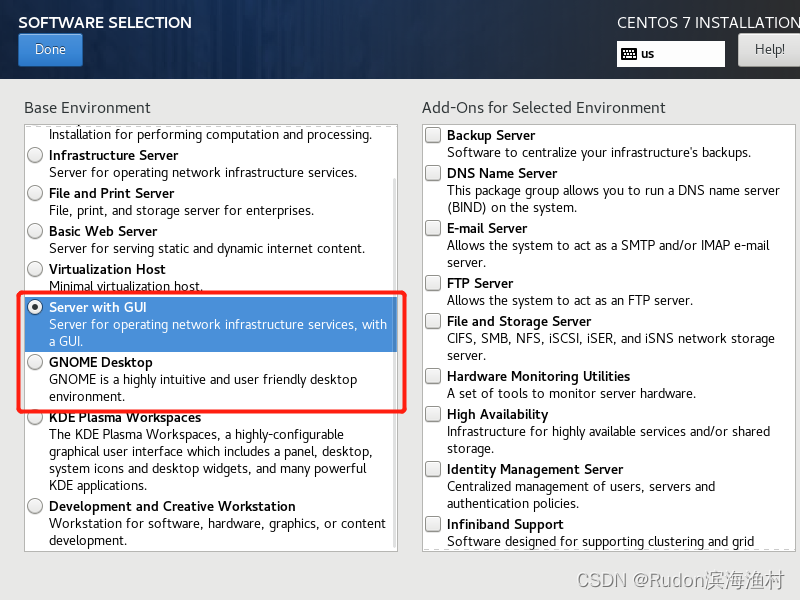Click 'Software to centralize your infrastructure's backups.'

click(598, 153)
